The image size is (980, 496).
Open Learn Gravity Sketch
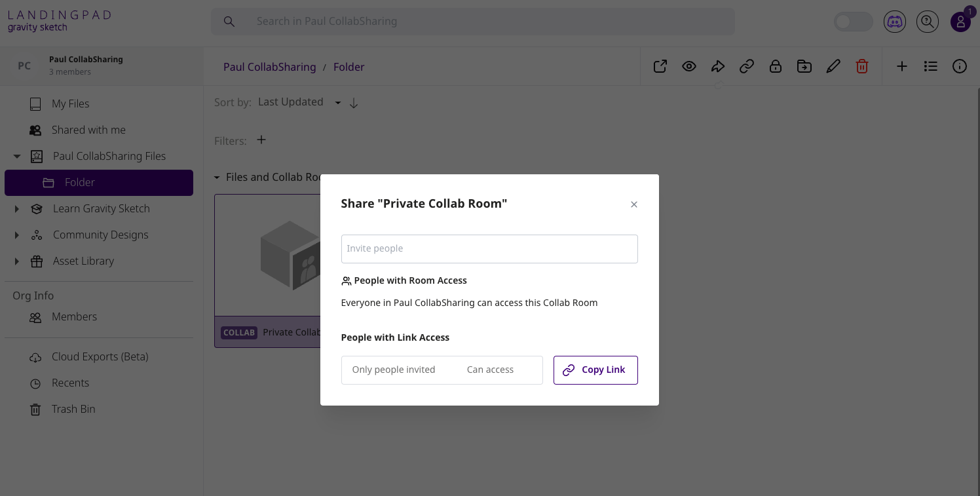[101, 208]
